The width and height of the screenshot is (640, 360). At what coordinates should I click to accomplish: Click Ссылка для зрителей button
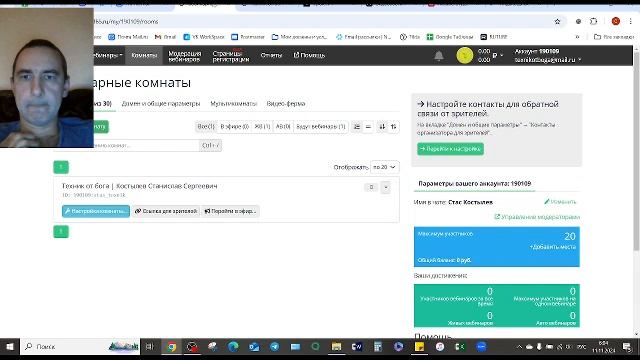(x=166, y=211)
